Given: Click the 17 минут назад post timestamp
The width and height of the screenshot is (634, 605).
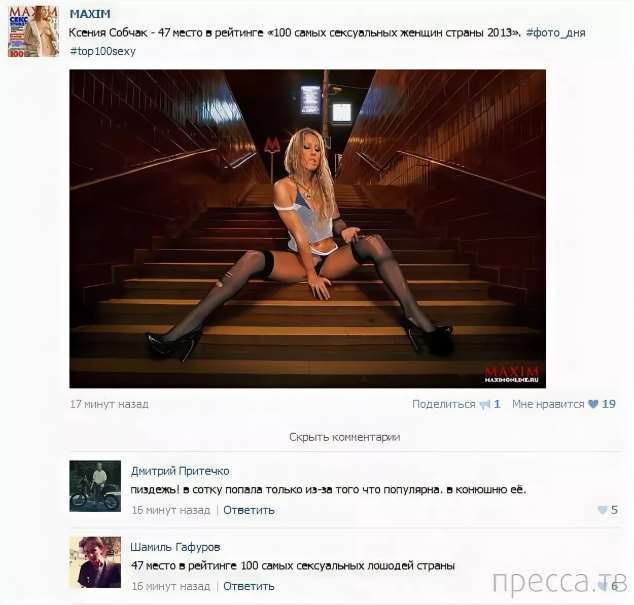Looking at the screenshot, I should [109, 404].
